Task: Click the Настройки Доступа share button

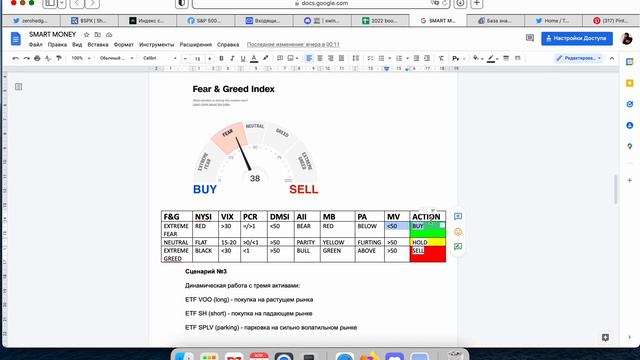Action: pos(577,38)
